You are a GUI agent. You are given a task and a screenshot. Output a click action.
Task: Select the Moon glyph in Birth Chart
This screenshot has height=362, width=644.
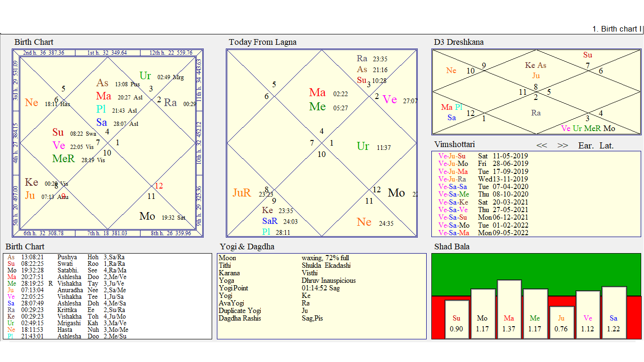147,216
